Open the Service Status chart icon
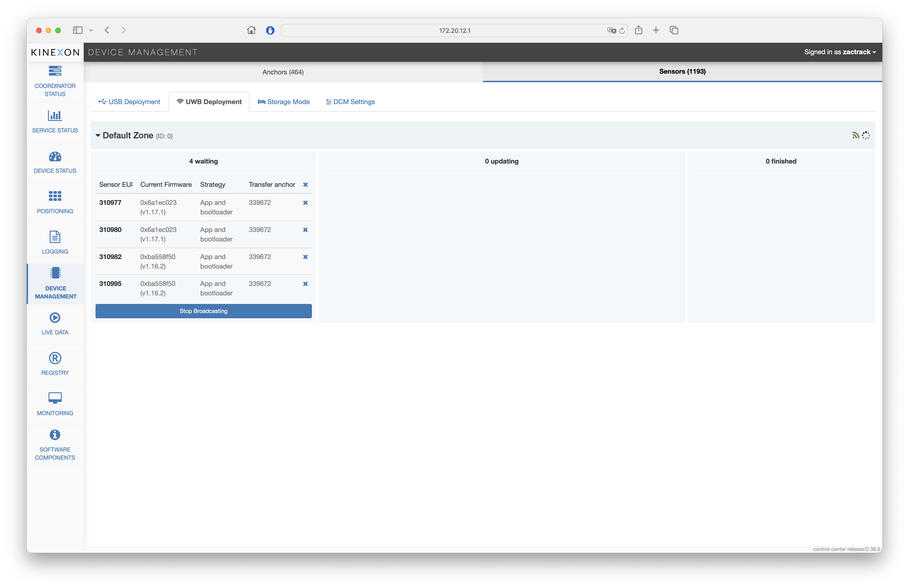Viewport: 909px width, 588px height. point(55,115)
